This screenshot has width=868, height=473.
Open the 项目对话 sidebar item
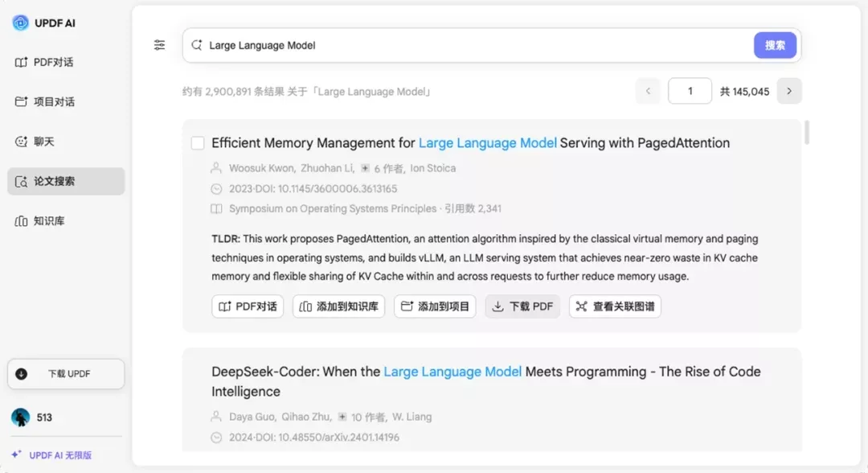pyautogui.click(x=66, y=101)
